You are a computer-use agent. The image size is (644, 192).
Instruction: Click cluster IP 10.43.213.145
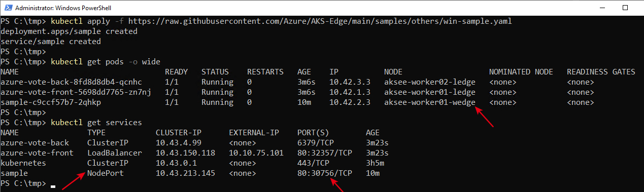pyautogui.click(x=185, y=173)
